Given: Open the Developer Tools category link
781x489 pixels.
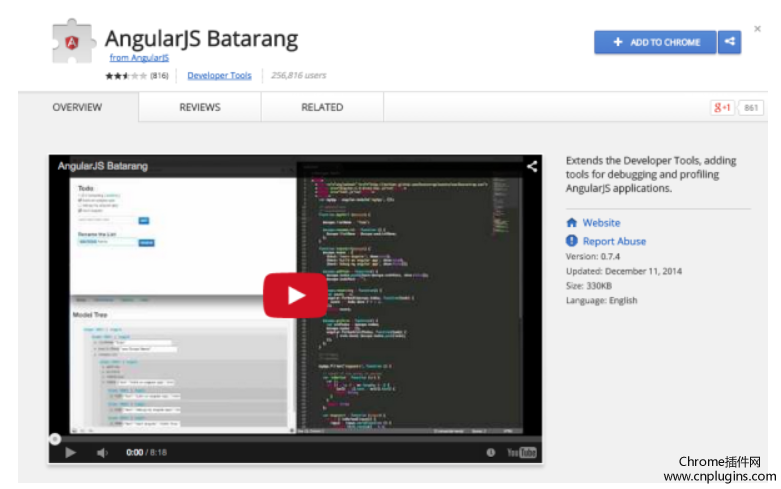Looking at the screenshot, I should click(219, 76).
